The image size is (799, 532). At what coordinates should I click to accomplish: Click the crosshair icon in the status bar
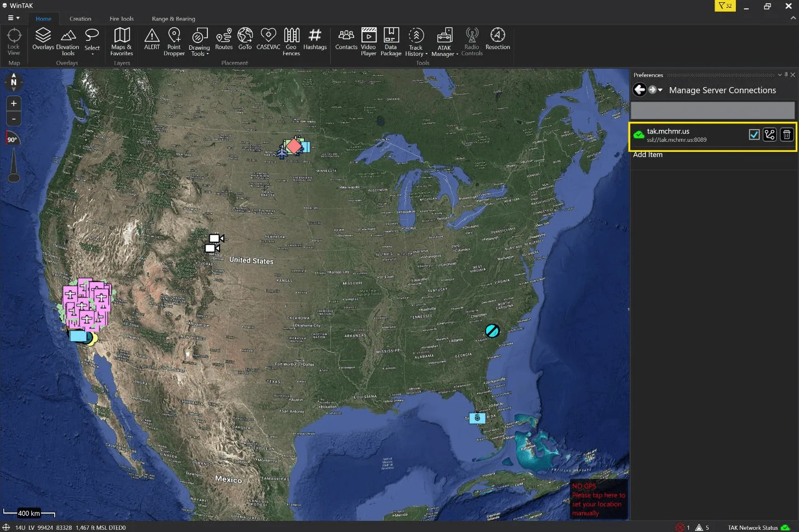click(x=6, y=528)
